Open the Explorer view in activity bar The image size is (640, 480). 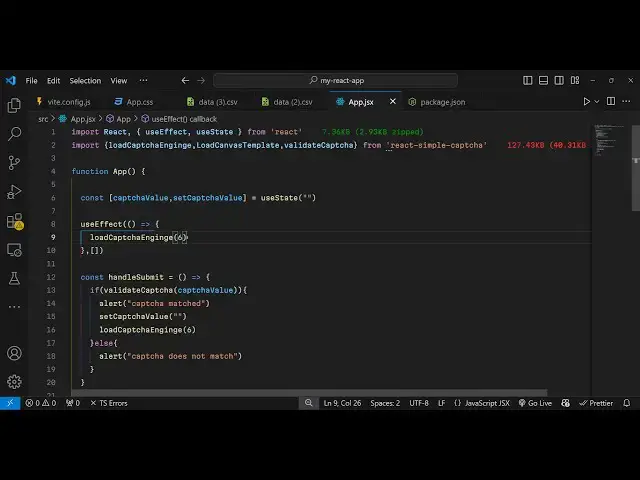click(14, 105)
